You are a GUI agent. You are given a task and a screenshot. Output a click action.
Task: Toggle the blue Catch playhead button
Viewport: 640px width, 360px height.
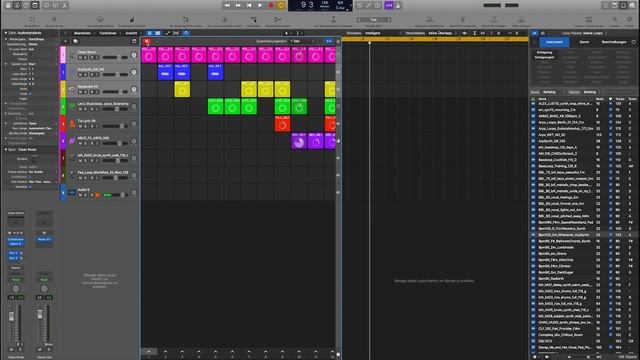pyautogui.click(x=186, y=33)
